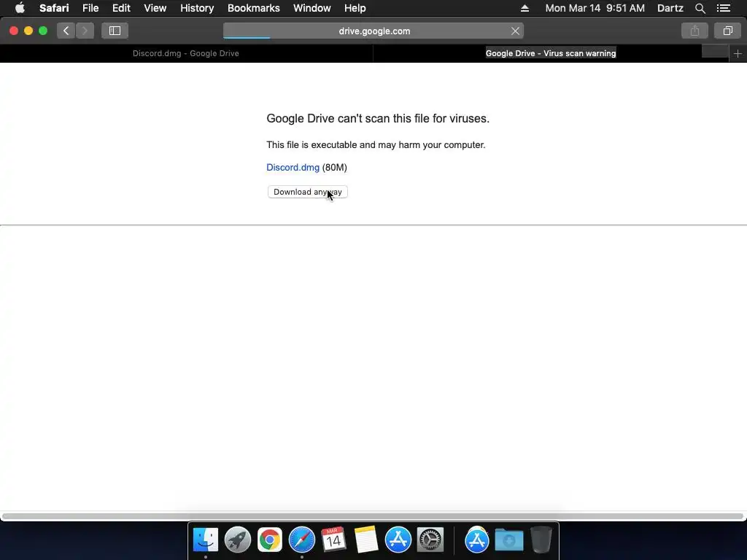Click the horizontal scrollbar at page bottom
This screenshot has height=560, width=747.
373,516
